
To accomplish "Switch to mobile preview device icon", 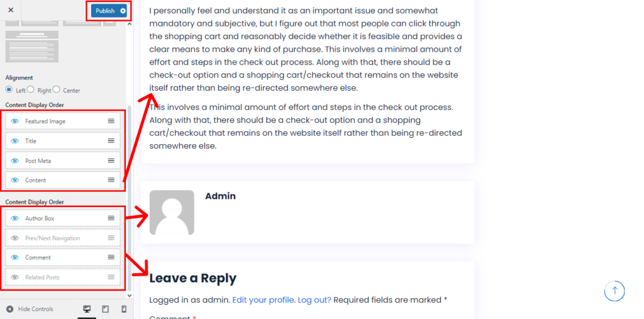I will (x=123, y=309).
